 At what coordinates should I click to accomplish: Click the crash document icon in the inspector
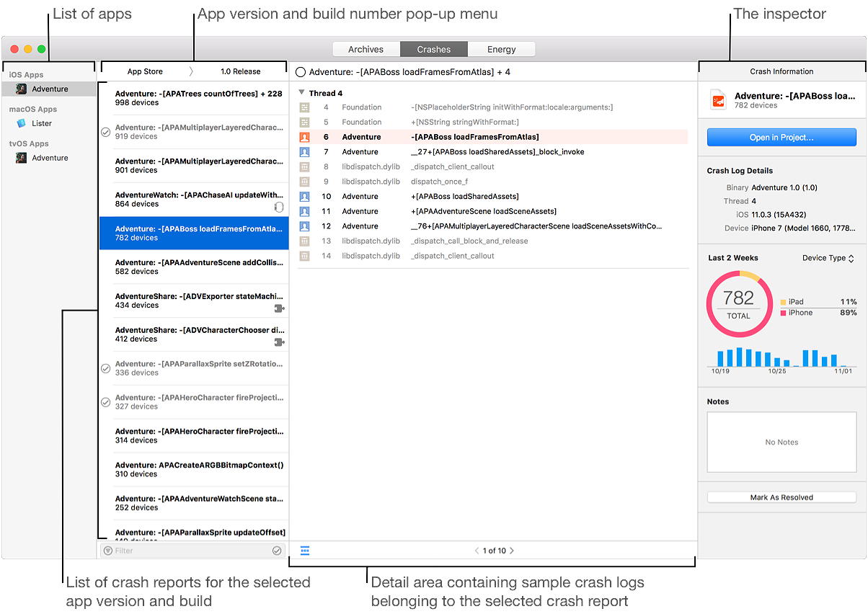718,100
